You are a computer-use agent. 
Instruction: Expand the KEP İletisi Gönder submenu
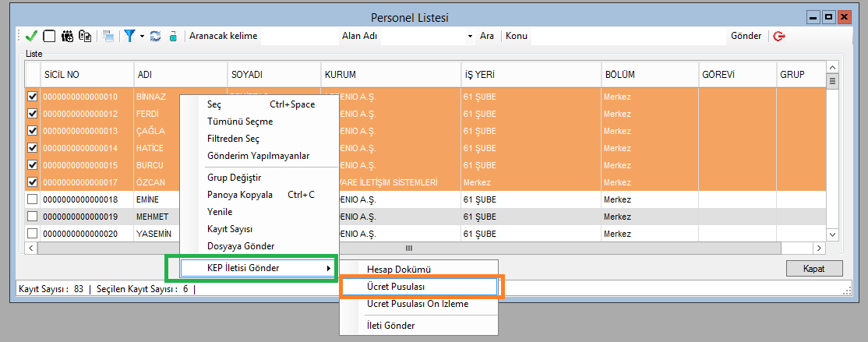tap(254, 268)
